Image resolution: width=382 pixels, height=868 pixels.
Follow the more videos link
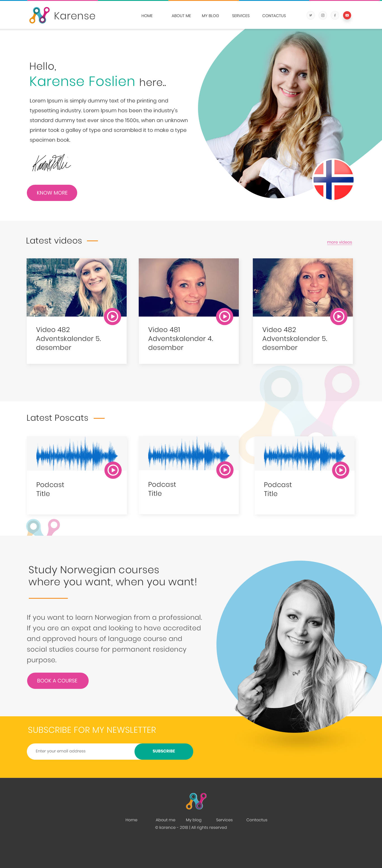339,242
